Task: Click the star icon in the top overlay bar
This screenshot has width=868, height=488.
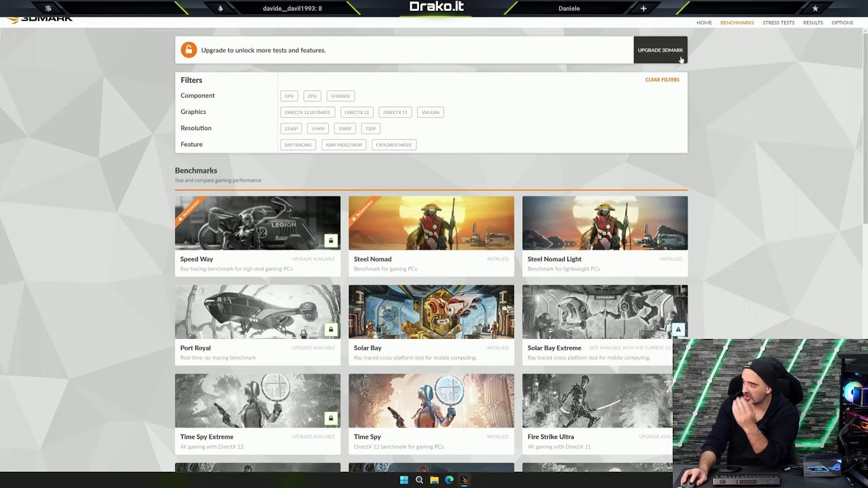Action: click(815, 8)
